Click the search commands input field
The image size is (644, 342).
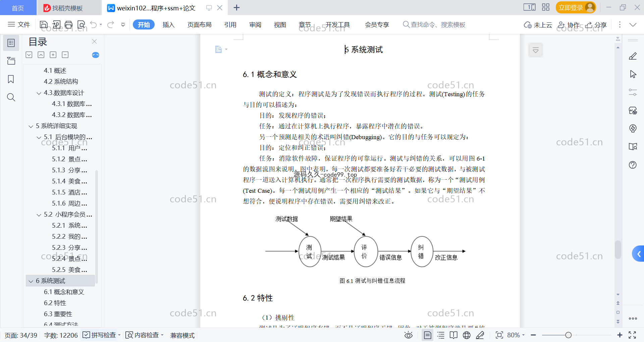pyautogui.click(x=434, y=24)
